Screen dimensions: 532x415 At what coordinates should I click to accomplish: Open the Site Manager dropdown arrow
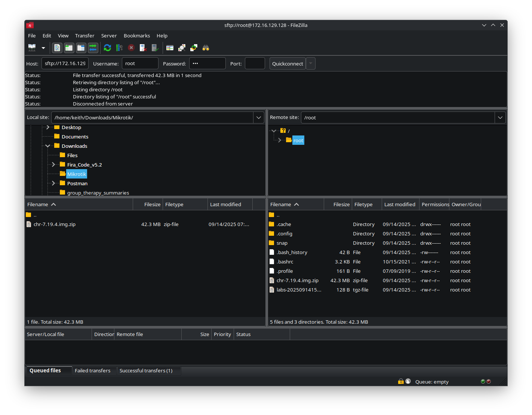pos(43,48)
